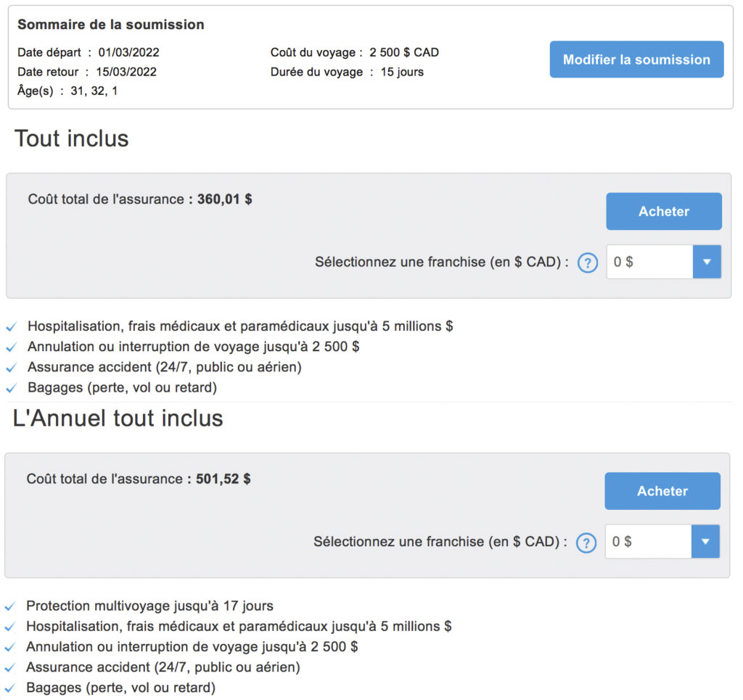Click the Sommaire de la soumission title
Screen dimensions: 743x700
click(x=110, y=25)
